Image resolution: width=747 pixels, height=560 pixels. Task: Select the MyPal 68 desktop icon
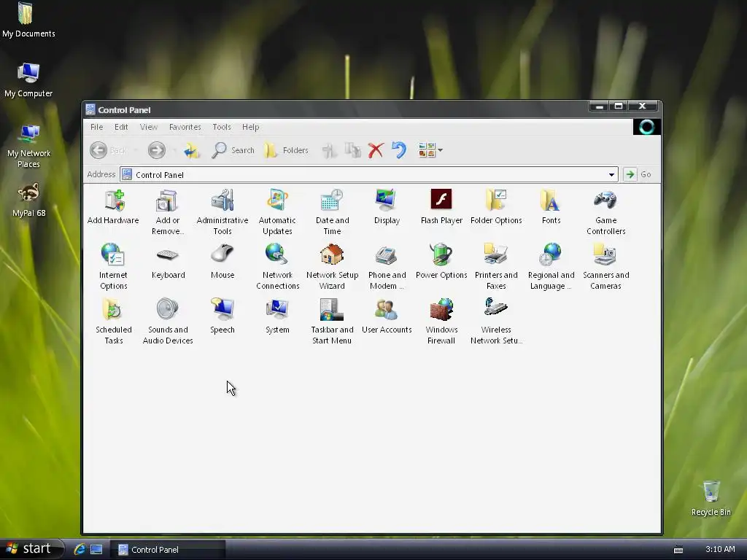pyautogui.click(x=28, y=200)
